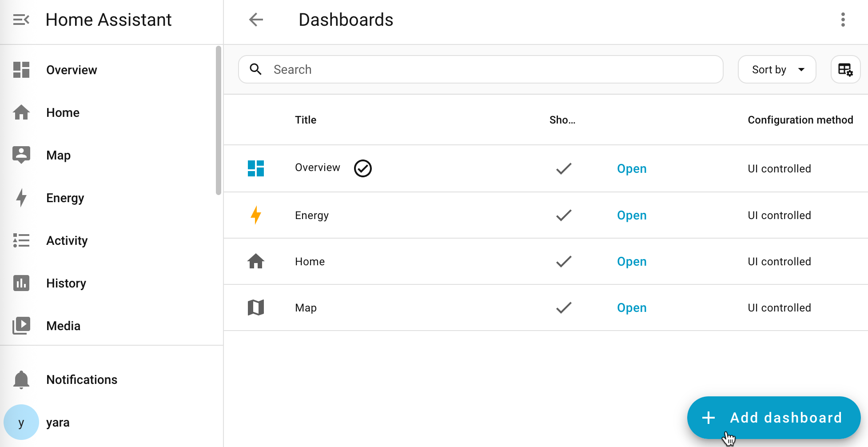Open the three-dot overflow menu
Screen dimensions: 868x447
pyautogui.click(x=843, y=20)
